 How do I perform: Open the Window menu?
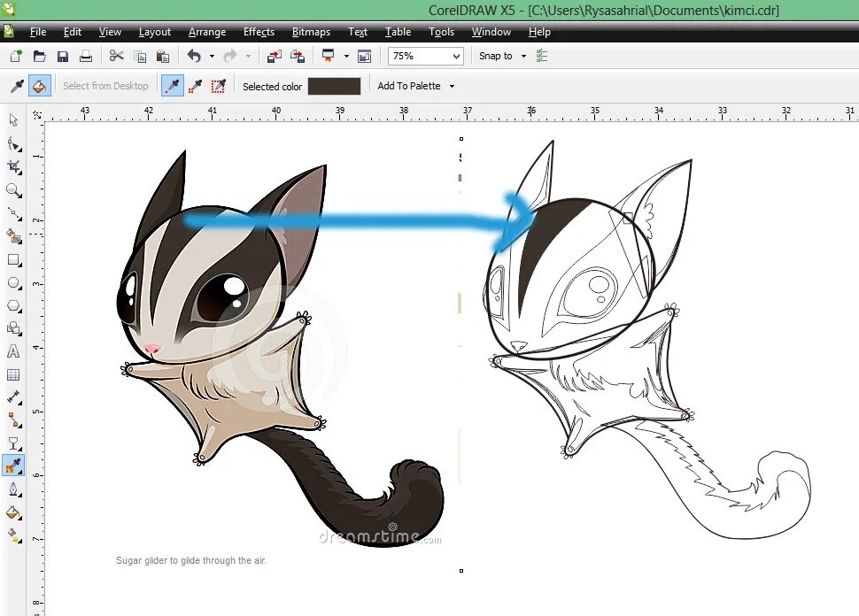pos(491,32)
